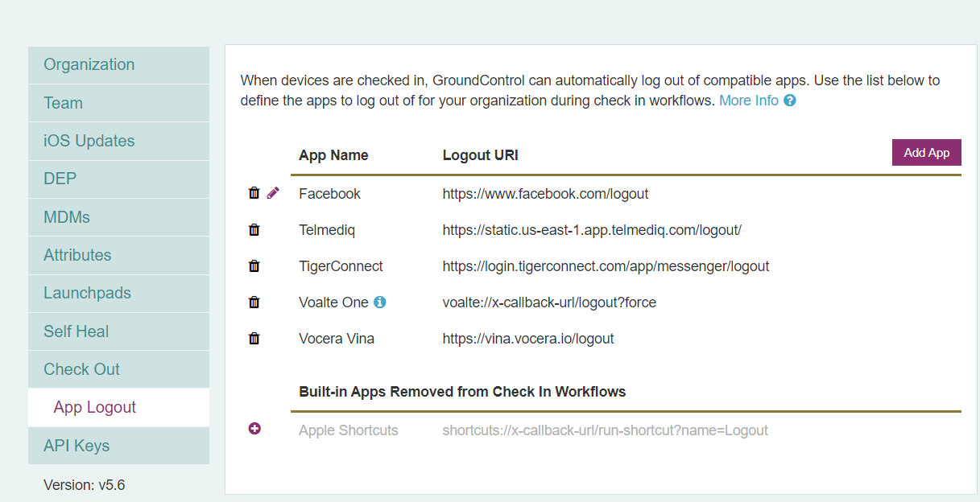Viewport: 980px width, 502px height.
Task: Click the Add App button
Action: [x=927, y=153]
